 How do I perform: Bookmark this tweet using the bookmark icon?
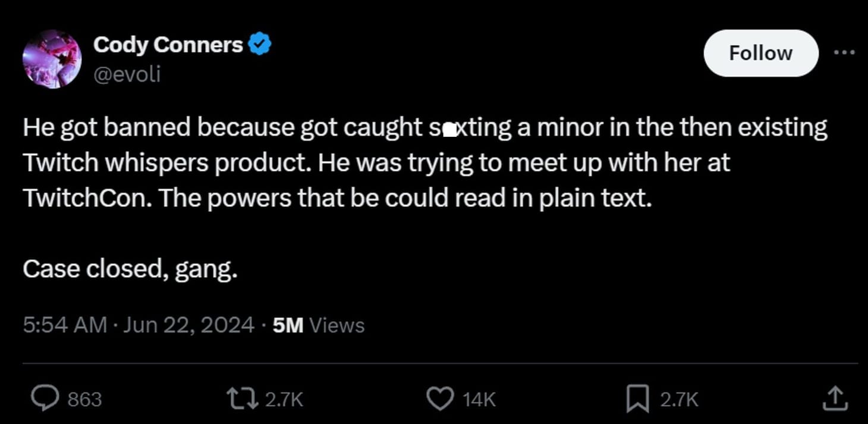click(637, 398)
